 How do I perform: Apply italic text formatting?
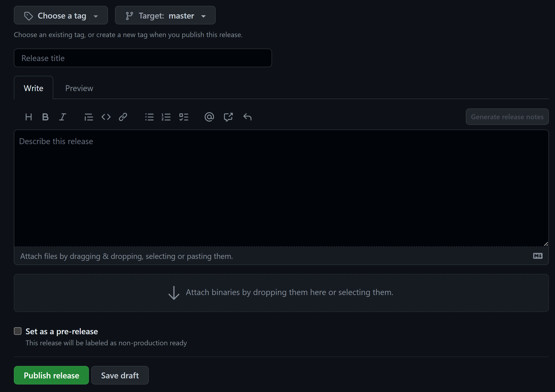coord(63,117)
